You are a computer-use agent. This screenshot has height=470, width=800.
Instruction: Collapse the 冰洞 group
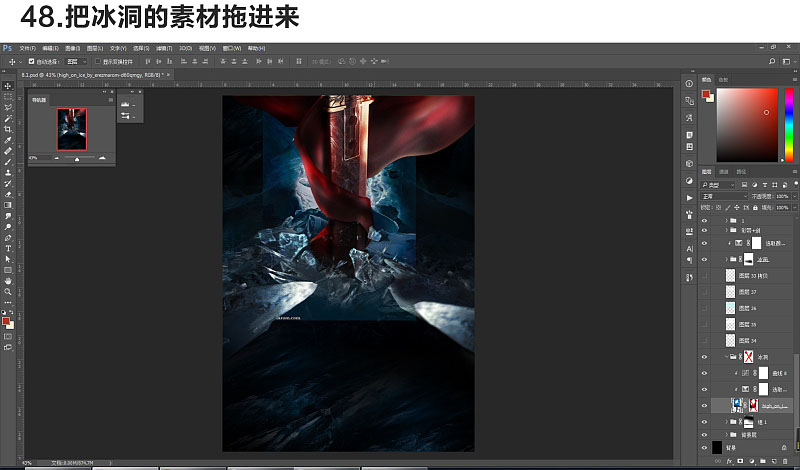pyautogui.click(x=727, y=357)
